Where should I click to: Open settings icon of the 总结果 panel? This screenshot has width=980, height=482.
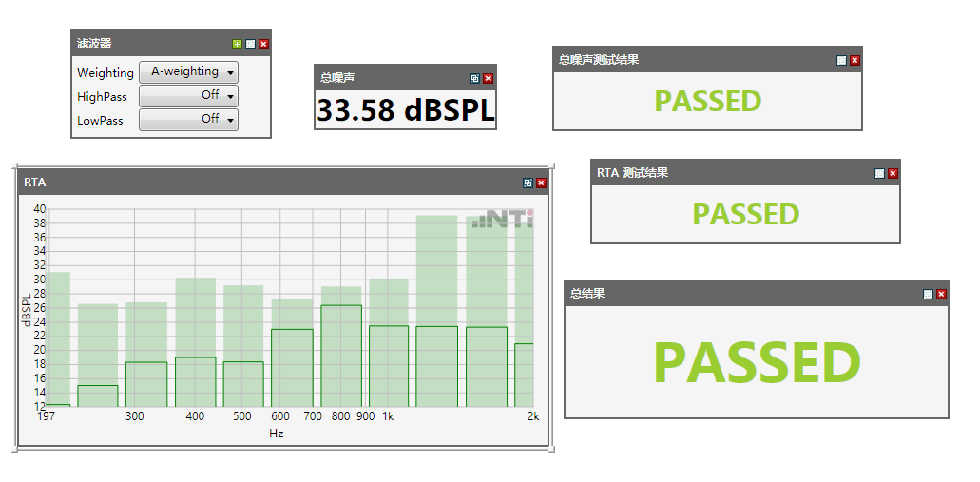[929, 294]
